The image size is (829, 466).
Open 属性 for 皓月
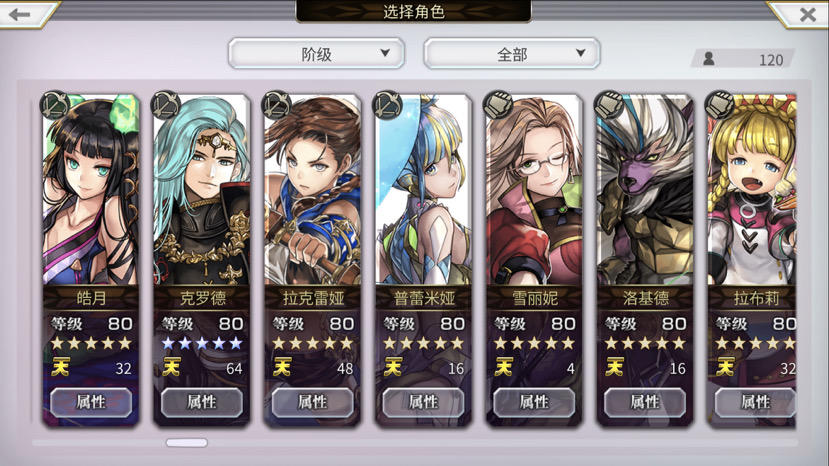[x=91, y=402]
